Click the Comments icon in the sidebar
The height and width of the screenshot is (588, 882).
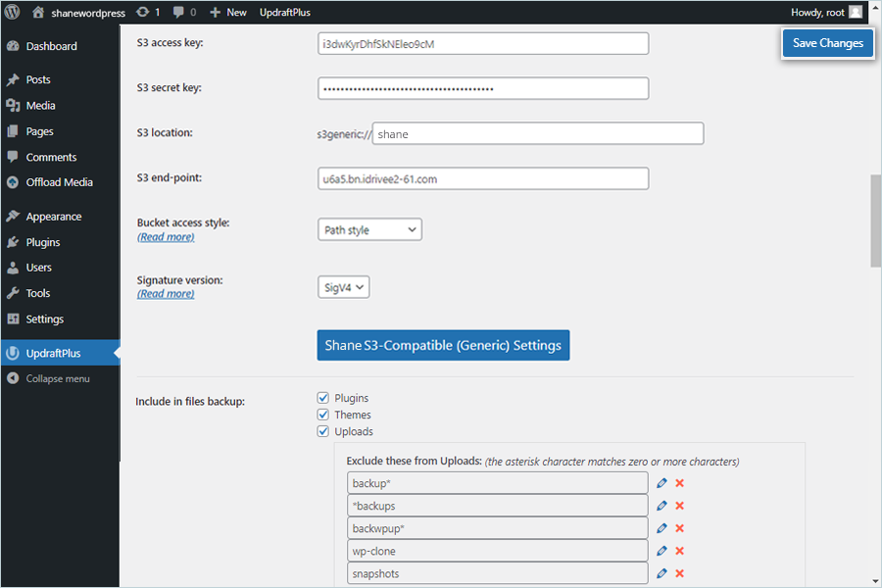click(x=13, y=157)
